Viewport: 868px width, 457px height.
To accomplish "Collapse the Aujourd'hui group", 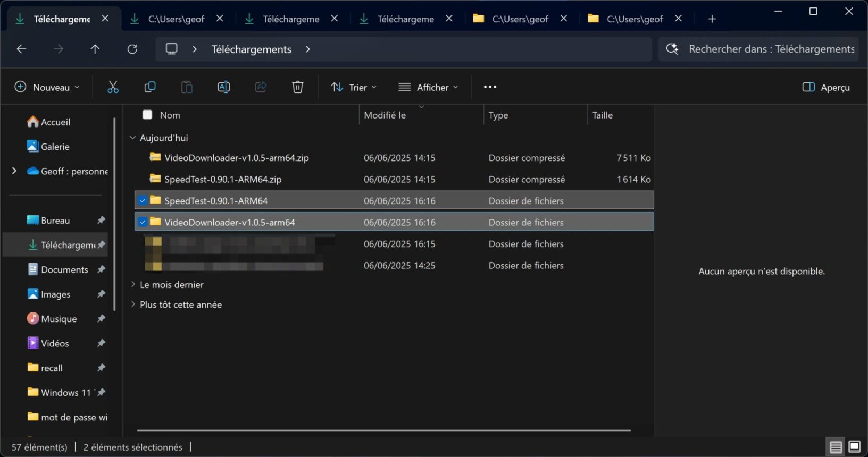I will (133, 138).
